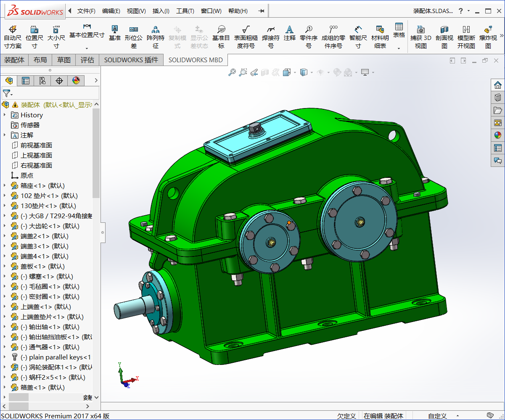Switch to the 评估 tab
Viewport: 505px width, 420px height.
pyautogui.click(x=87, y=60)
